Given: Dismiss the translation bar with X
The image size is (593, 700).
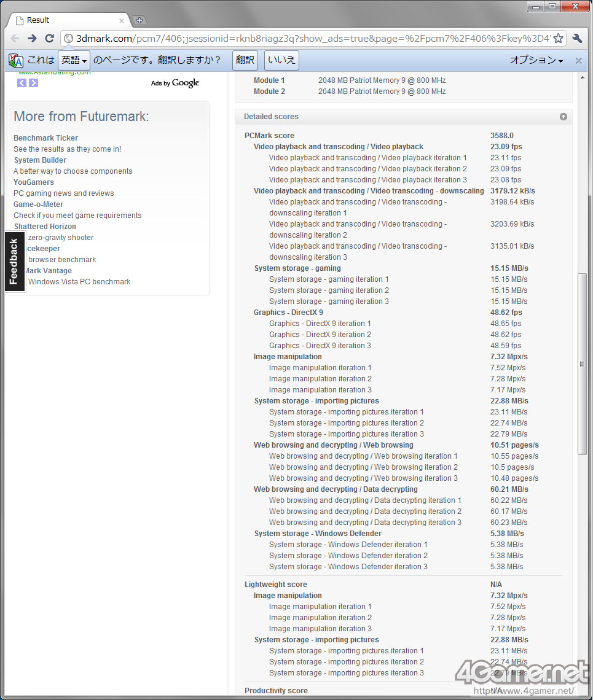Looking at the screenshot, I should click(x=579, y=61).
